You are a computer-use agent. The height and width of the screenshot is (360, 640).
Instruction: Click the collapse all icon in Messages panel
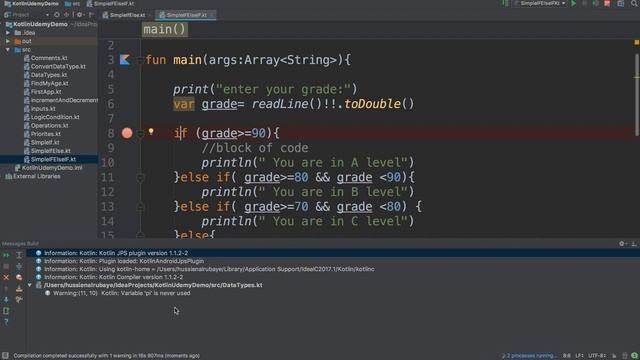(19, 266)
